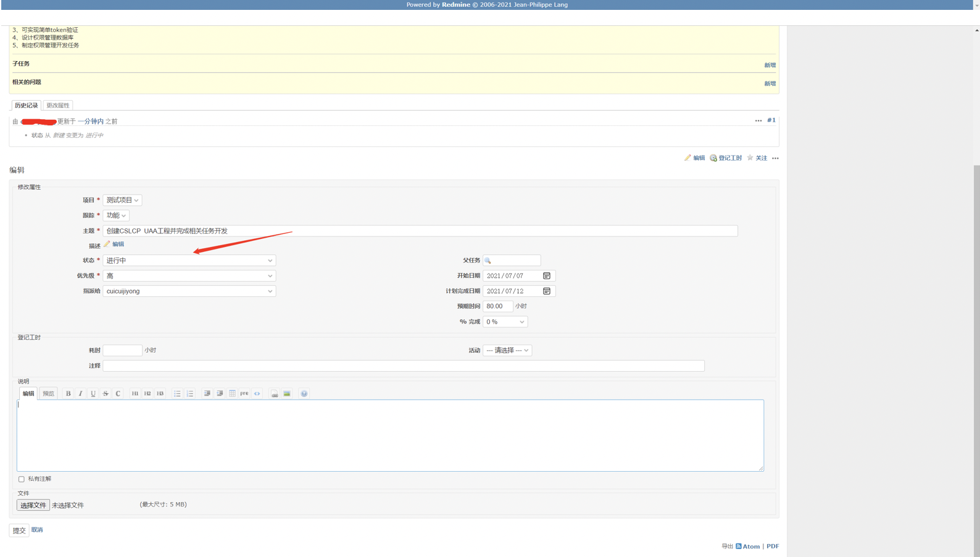Image resolution: width=980 pixels, height=557 pixels.
Task: Click 编辑 link in the action bar
Action: click(x=694, y=158)
